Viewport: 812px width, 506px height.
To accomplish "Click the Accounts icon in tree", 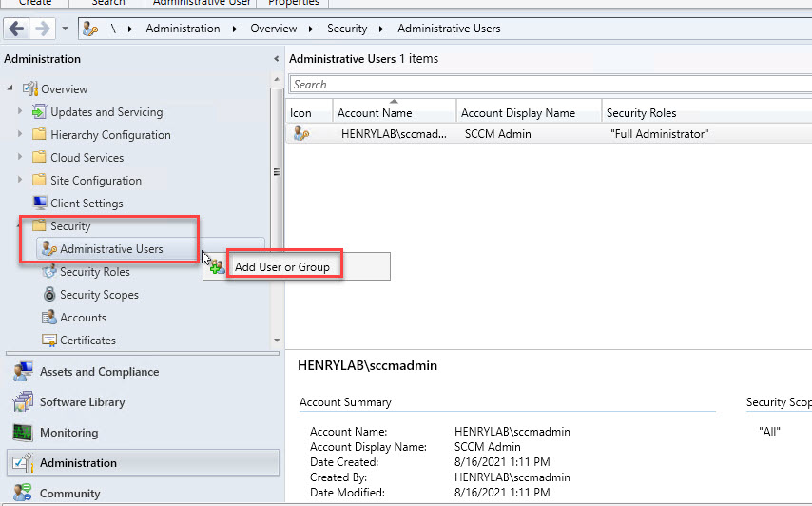I will coord(49,318).
